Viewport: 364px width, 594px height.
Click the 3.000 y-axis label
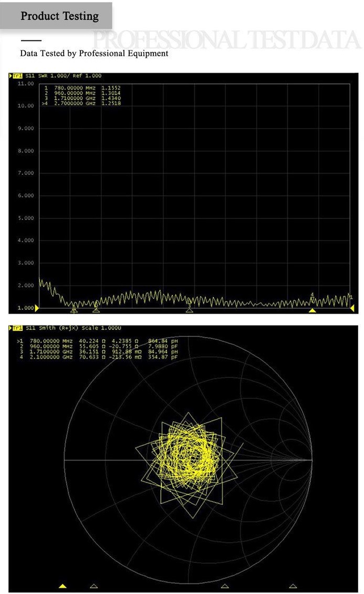(x=26, y=263)
